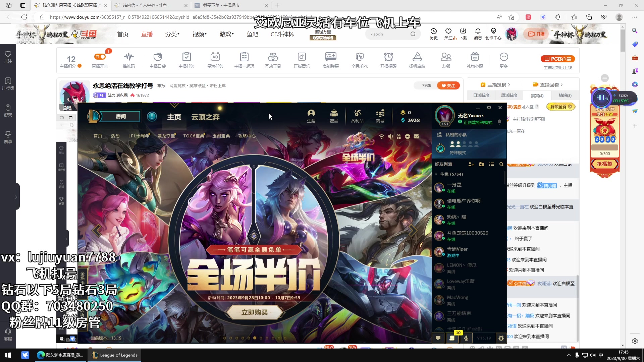The width and height of the screenshot is (644, 362).
Task: Open the 分类 dropdown in Douyu nav
Action: [172, 34]
